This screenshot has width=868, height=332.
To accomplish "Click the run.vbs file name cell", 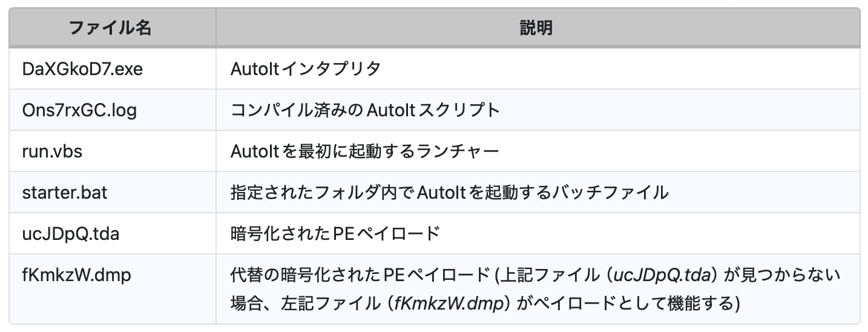I will tap(52, 151).
